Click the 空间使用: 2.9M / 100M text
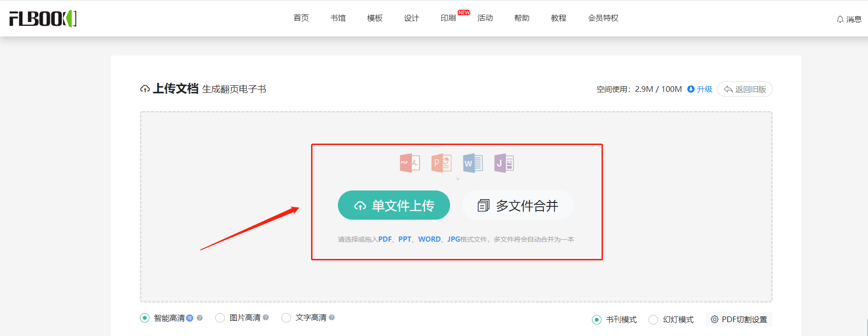 click(639, 89)
